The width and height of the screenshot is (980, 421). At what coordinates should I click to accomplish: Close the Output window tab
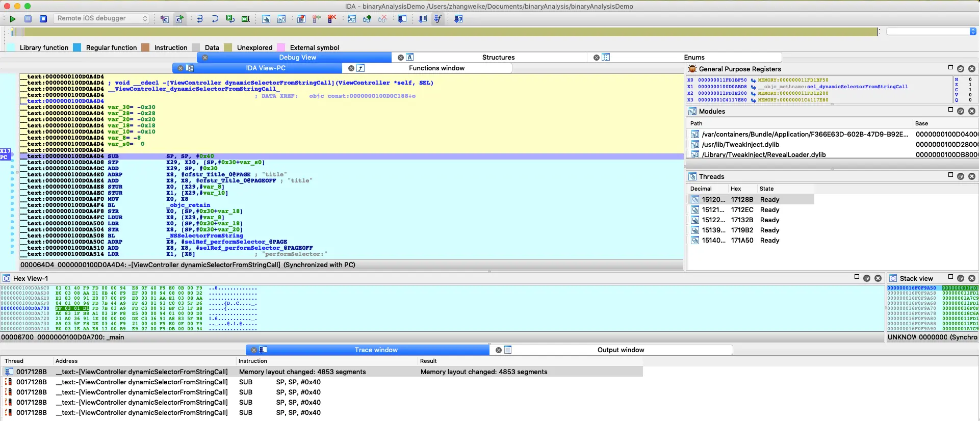[x=499, y=350]
